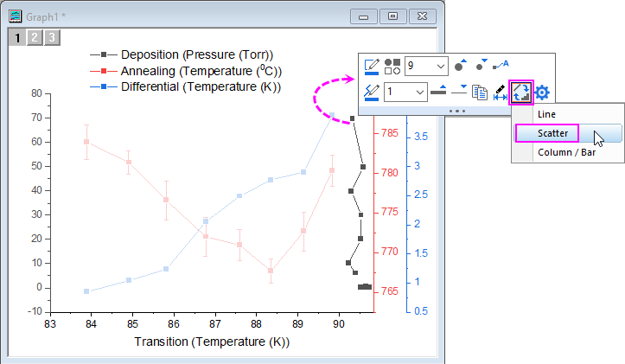Image resolution: width=625 pixels, height=364 pixels.
Task: Open the symbol edge color tool
Action: (373, 66)
